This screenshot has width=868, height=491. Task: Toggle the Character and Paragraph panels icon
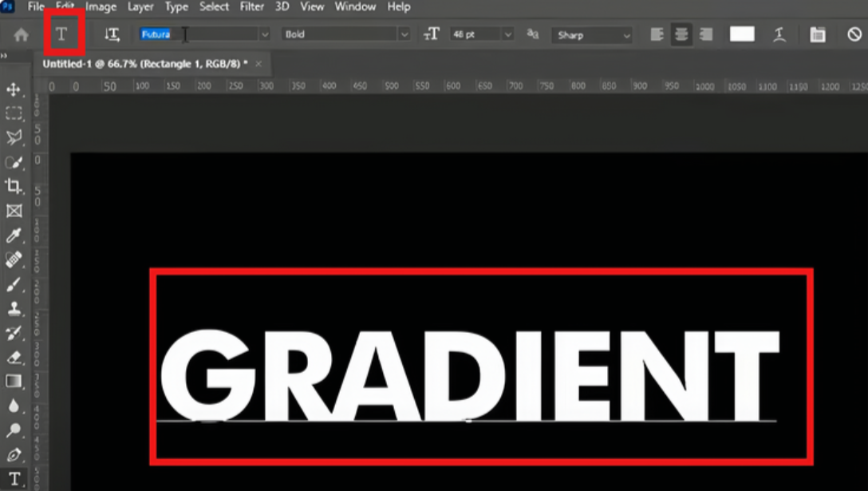[818, 34]
